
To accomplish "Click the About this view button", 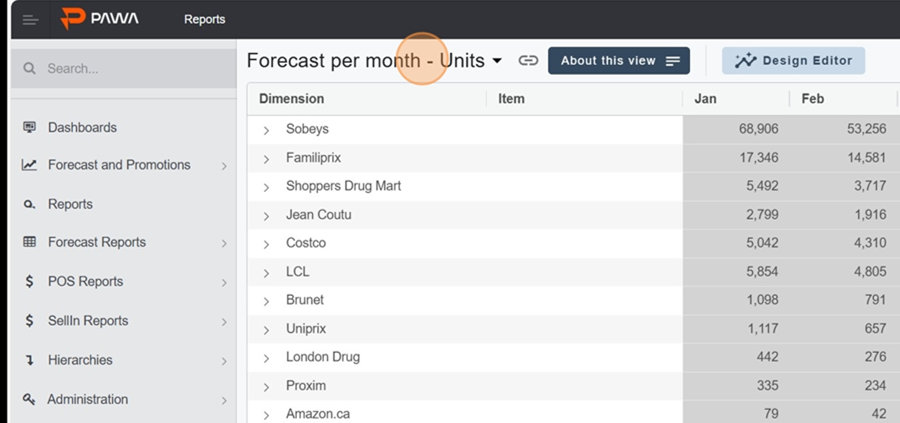I will pos(619,61).
